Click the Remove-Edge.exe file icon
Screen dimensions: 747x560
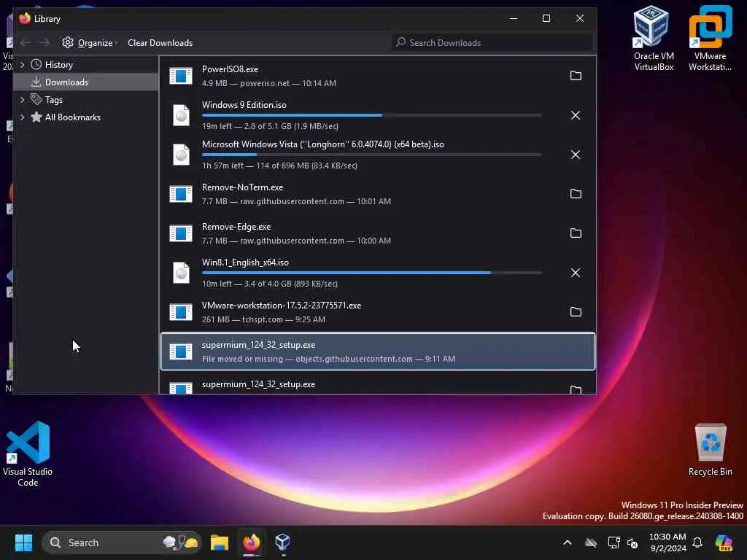181,233
